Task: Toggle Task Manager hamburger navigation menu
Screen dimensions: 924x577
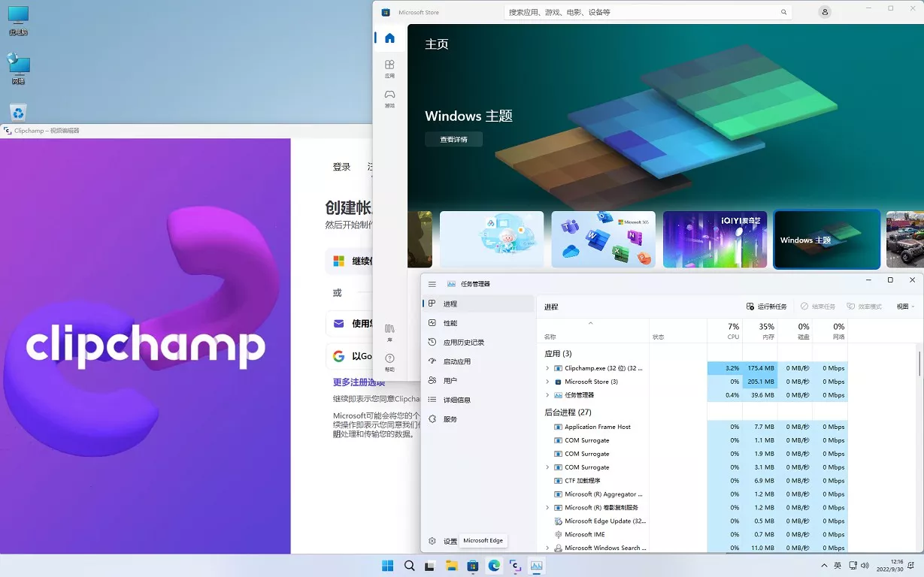Action: click(x=432, y=284)
